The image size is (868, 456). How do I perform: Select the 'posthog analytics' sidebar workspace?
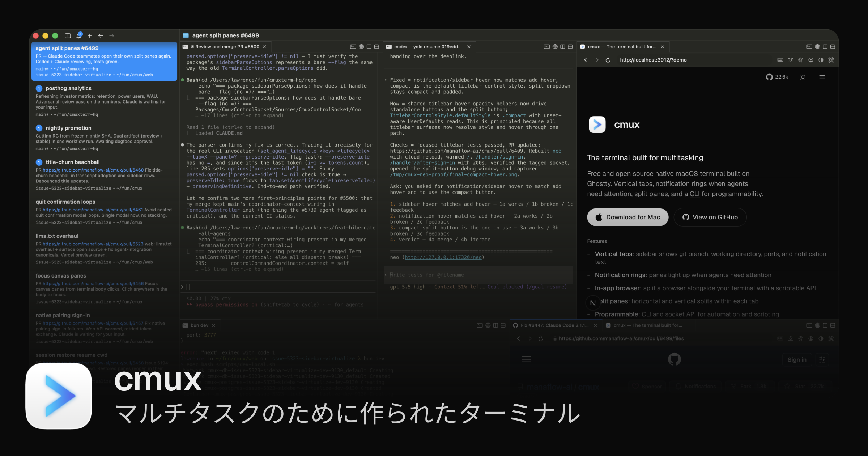pyautogui.click(x=104, y=101)
